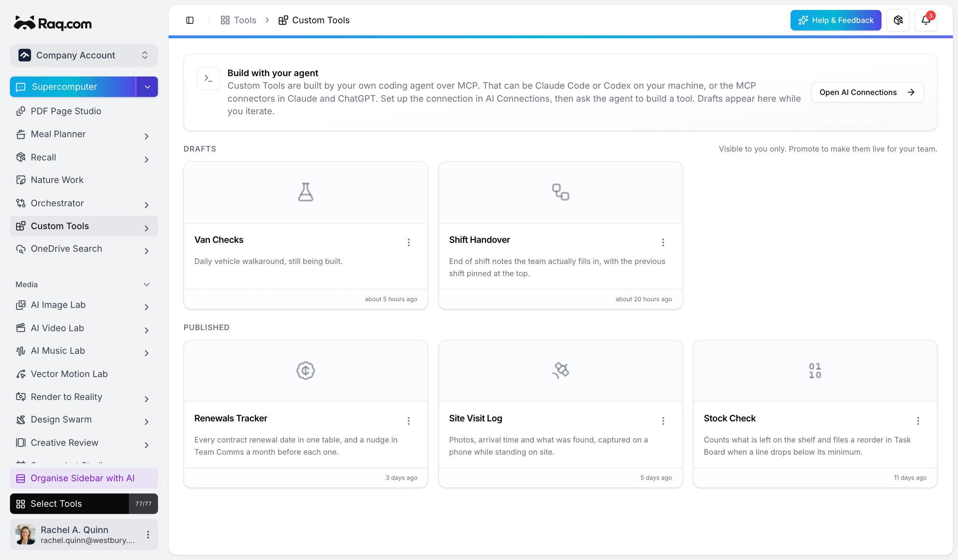
Task: Expand the Meal Planner submenu
Action: [x=146, y=136]
